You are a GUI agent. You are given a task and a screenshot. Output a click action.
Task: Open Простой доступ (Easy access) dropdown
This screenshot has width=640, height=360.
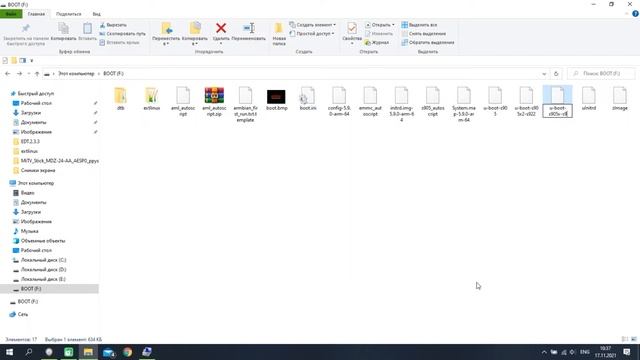click(312, 33)
